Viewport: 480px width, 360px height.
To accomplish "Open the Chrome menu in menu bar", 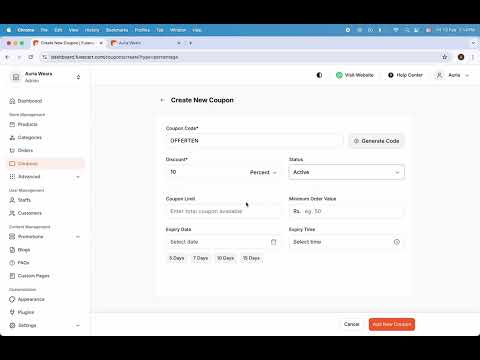I will [x=26, y=30].
